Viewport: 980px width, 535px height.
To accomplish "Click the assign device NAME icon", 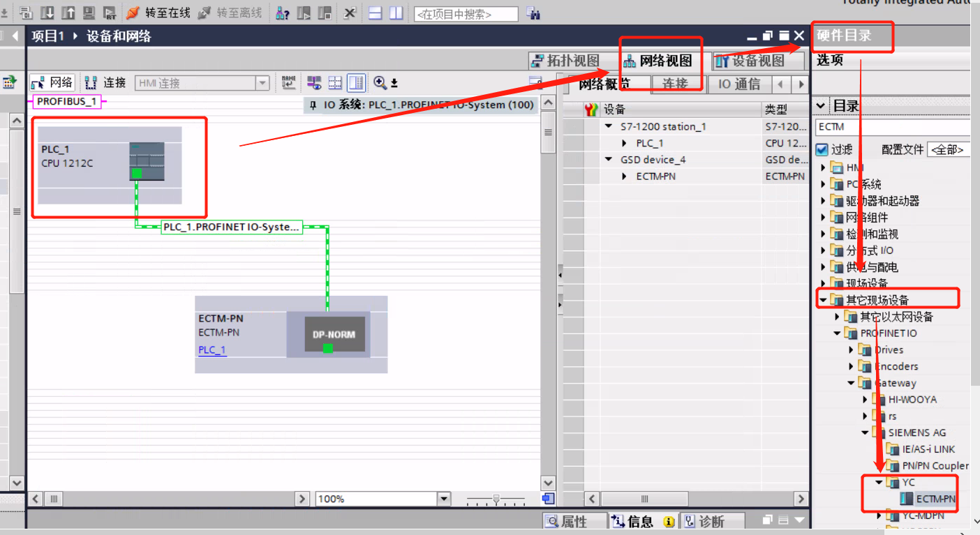I will tap(289, 83).
